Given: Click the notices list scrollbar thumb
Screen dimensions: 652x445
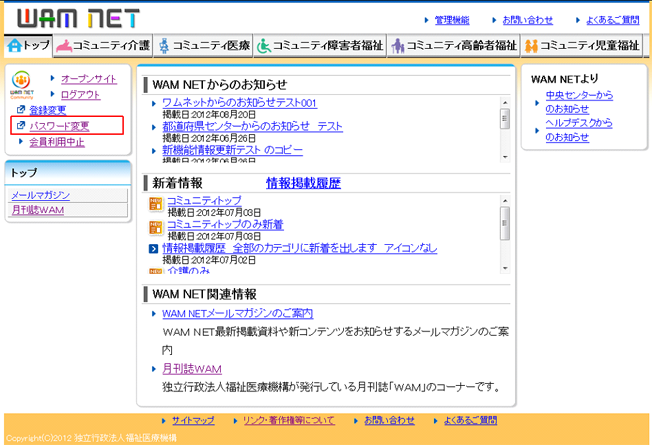Looking at the screenshot, I should 505,119.
